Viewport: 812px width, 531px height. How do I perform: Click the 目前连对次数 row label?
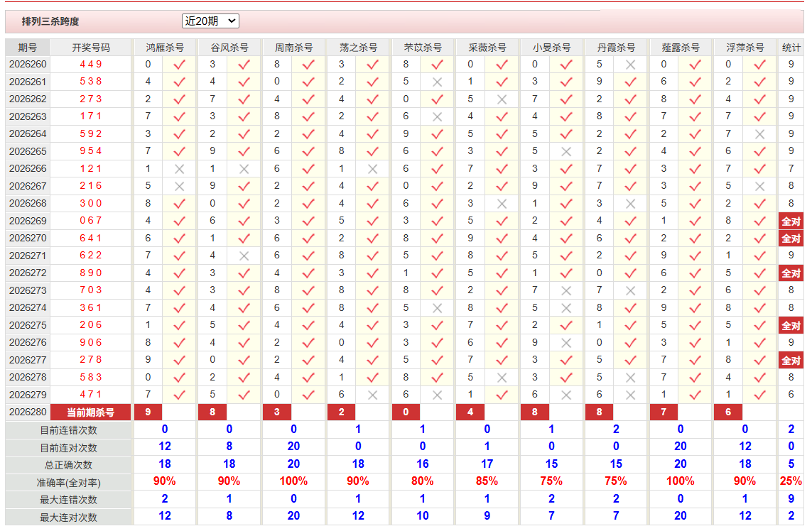point(68,448)
